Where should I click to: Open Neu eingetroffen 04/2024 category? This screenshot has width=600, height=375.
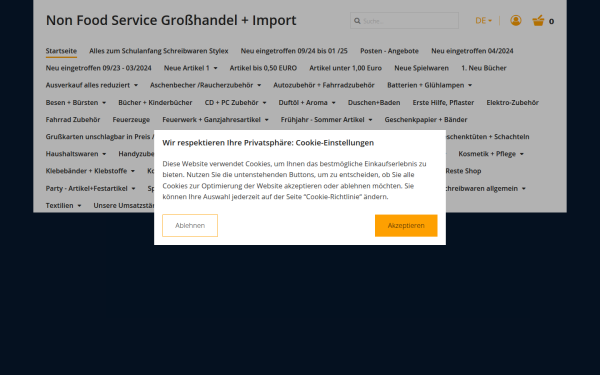(x=472, y=51)
